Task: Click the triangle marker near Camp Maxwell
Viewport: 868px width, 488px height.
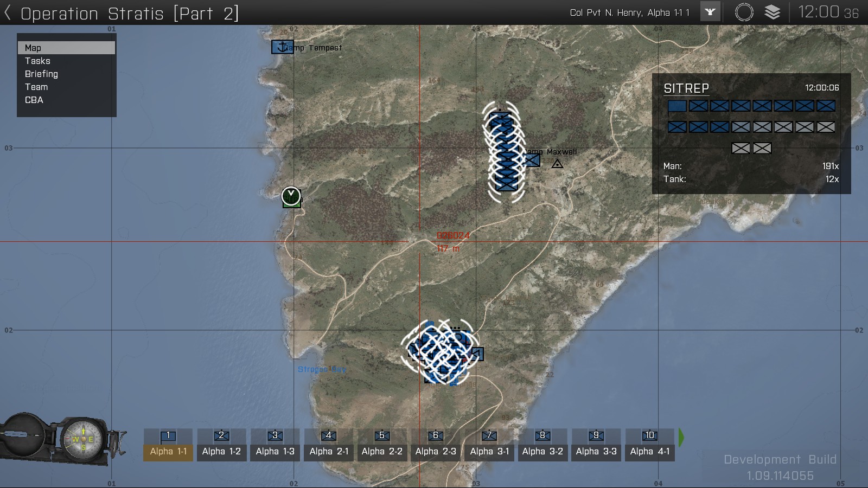Action: click(557, 163)
